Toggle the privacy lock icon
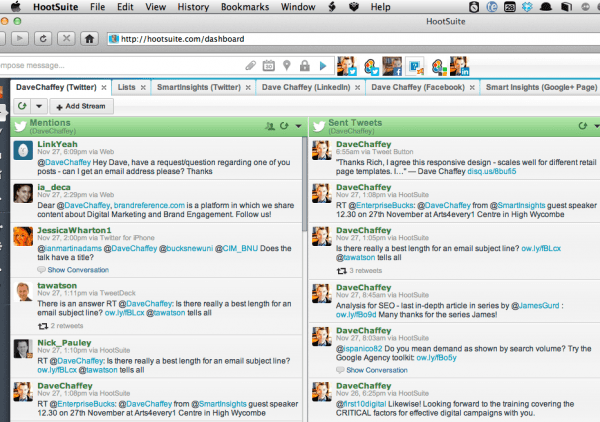The width and height of the screenshot is (600, 422). [x=305, y=66]
